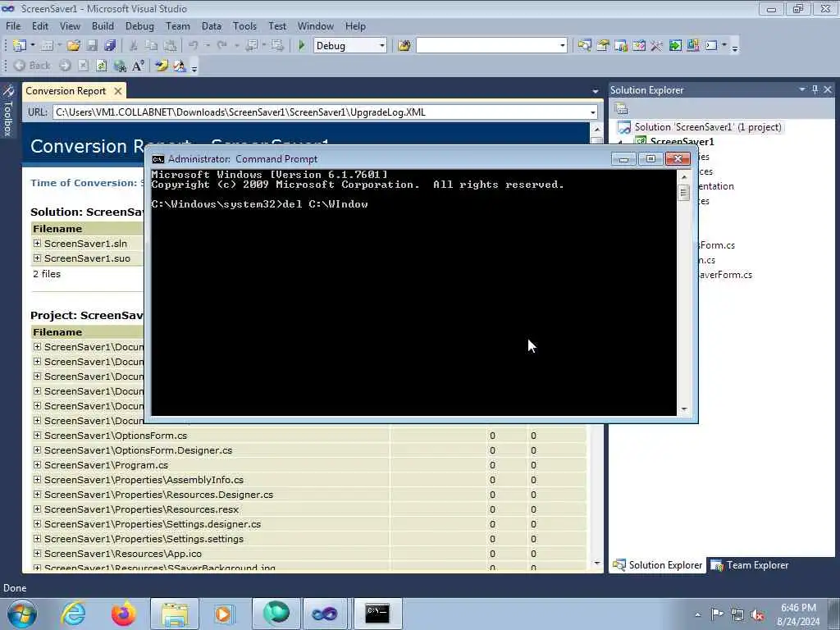
Task: Open the Find combo box dropdown arrow
Action: [562, 46]
